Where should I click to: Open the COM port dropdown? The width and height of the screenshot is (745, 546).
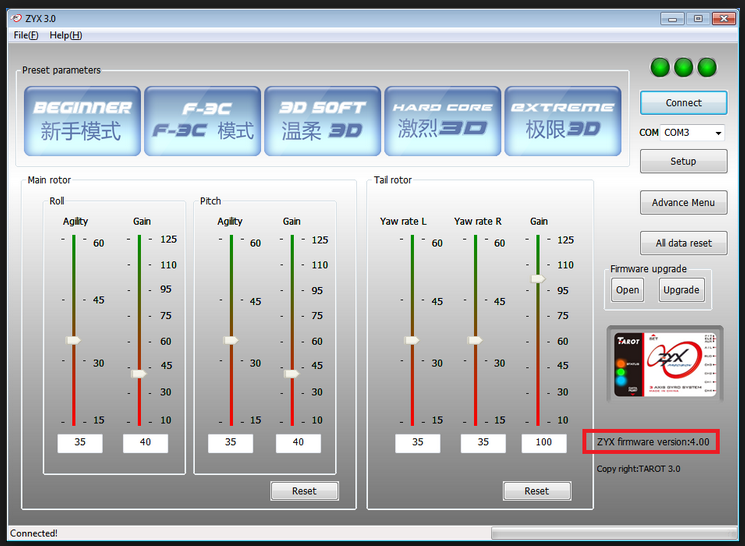(718, 133)
